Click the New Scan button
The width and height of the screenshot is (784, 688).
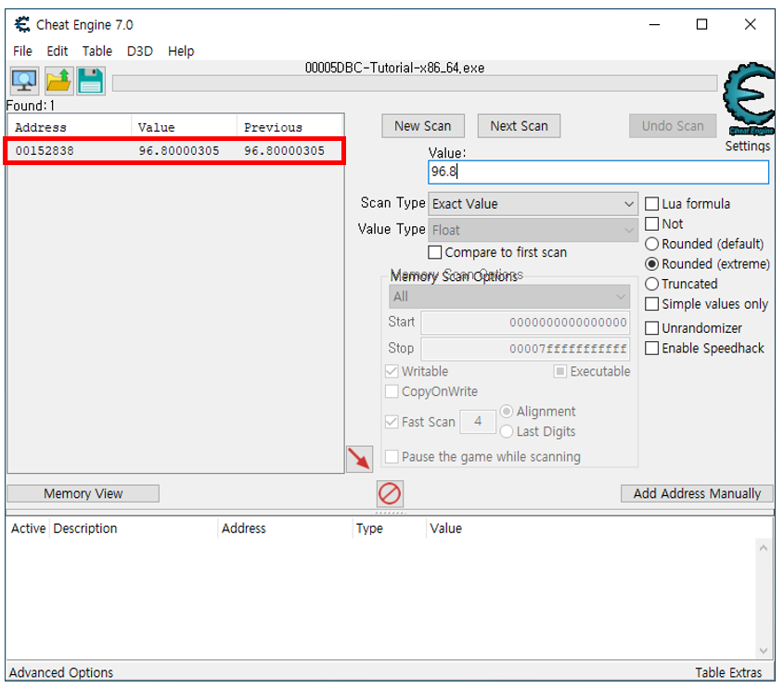point(423,126)
